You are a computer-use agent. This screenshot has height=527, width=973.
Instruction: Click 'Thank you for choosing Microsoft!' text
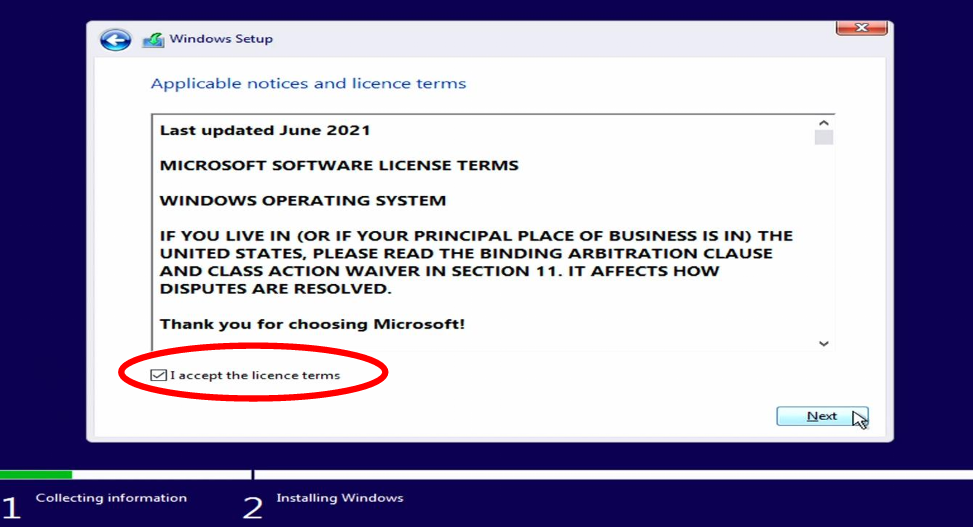tap(312, 324)
